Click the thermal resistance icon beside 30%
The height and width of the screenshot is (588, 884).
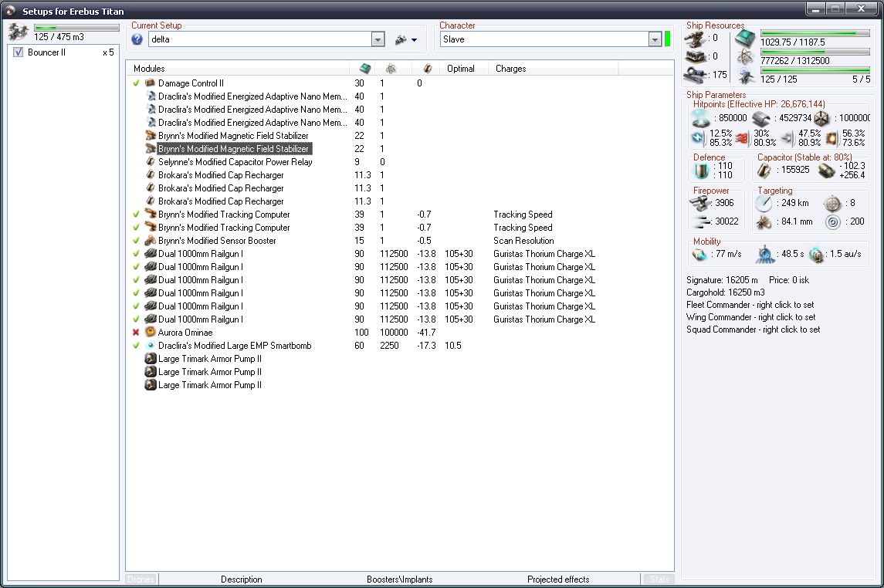pos(743,138)
